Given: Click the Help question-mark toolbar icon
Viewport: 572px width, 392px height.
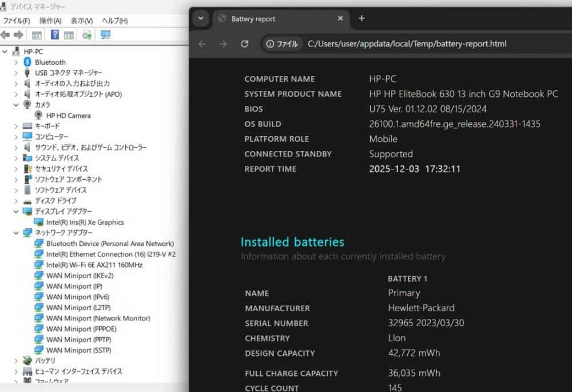Looking at the screenshot, I should tap(55, 35).
